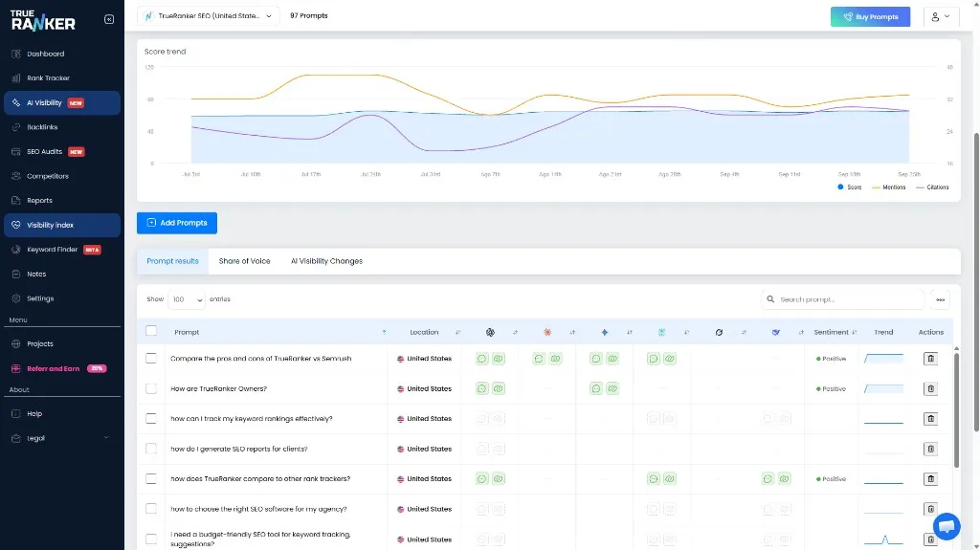Image resolution: width=980 pixels, height=550 pixels.
Task: Check the budget-friendly SEO tool row
Action: pos(150,539)
